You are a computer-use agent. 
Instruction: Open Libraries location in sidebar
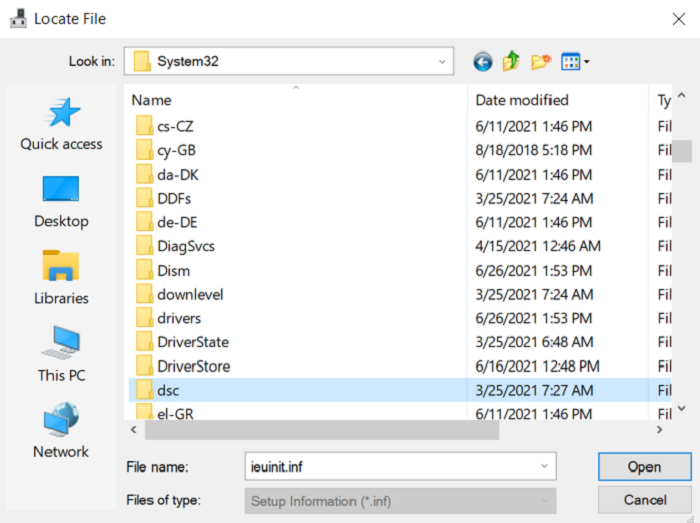point(61,278)
